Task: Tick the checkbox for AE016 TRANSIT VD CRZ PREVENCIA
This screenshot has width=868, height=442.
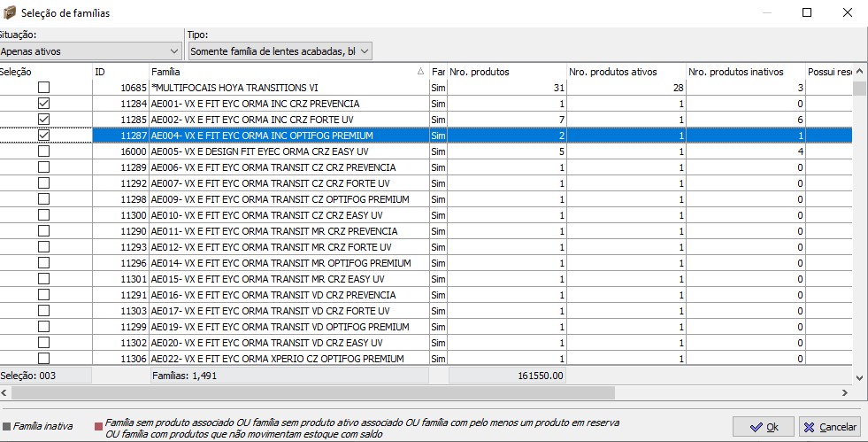Action: tap(43, 295)
